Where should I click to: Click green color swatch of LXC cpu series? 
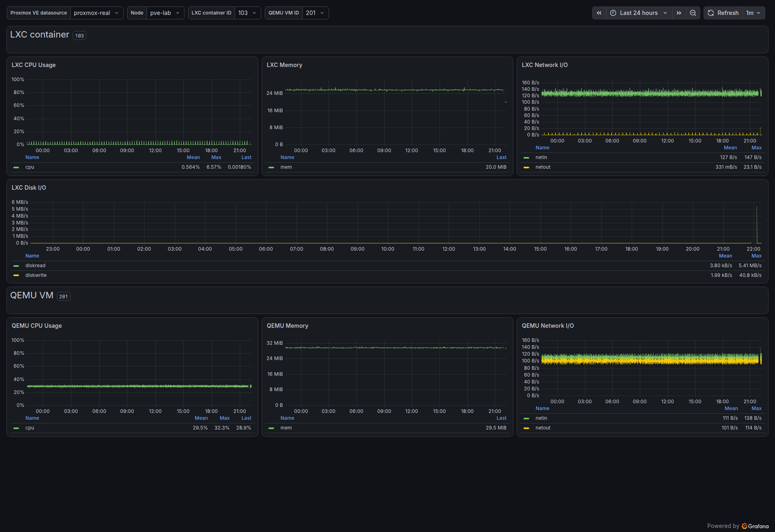(x=16, y=167)
